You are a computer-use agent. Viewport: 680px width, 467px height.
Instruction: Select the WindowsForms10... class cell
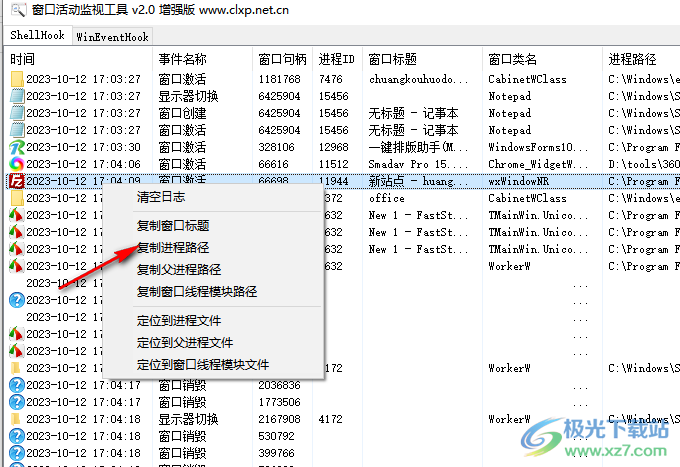538,147
